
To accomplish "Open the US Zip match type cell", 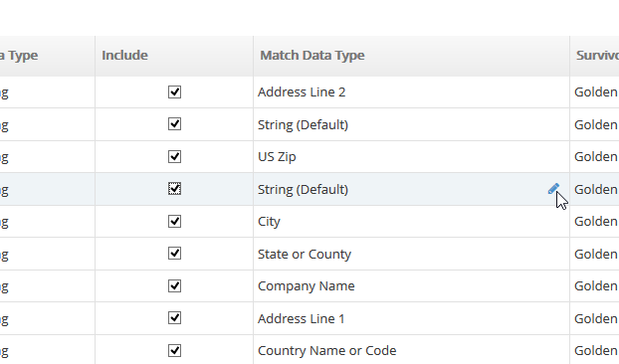I will pos(411,157).
